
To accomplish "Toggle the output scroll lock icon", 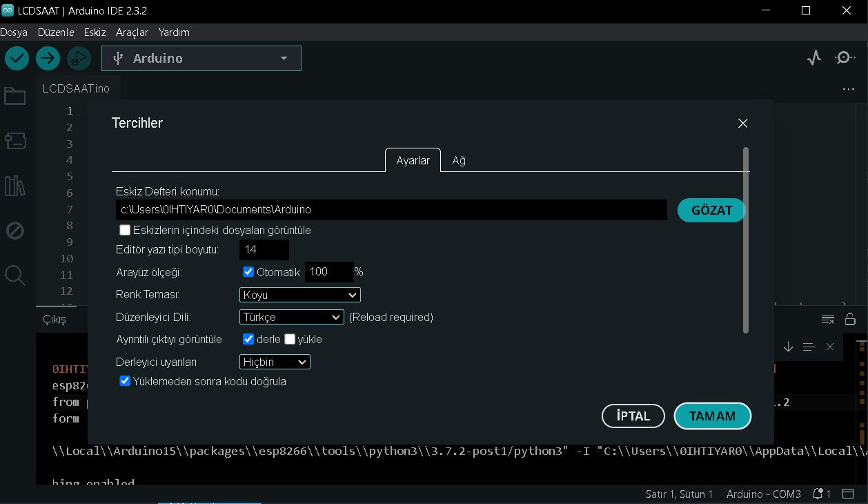I will (x=851, y=319).
